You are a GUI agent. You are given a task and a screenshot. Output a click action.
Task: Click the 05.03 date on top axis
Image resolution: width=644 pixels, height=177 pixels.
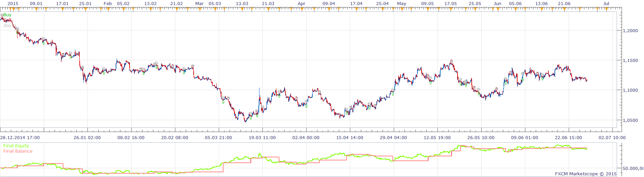click(215, 3)
